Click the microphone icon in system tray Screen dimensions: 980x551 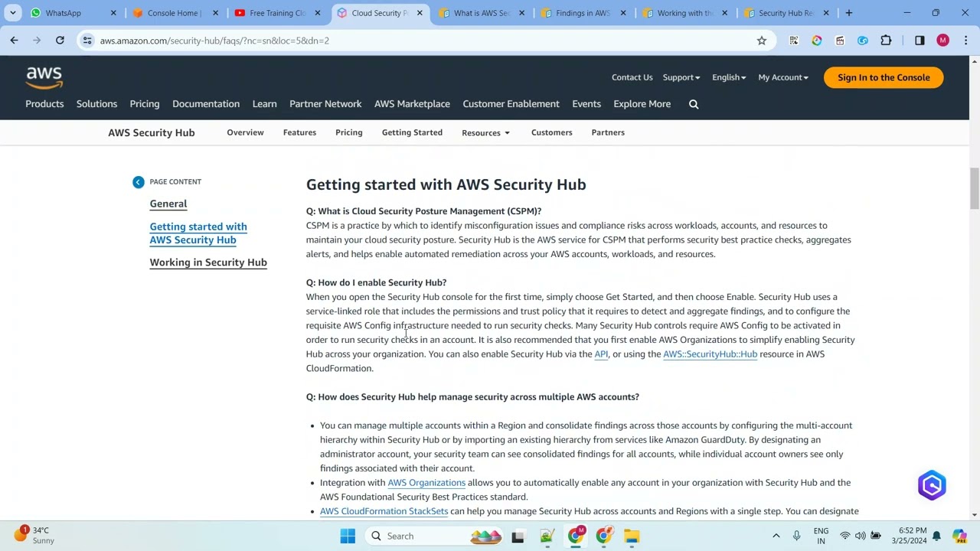pyautogui.click(x=797, y=536)
